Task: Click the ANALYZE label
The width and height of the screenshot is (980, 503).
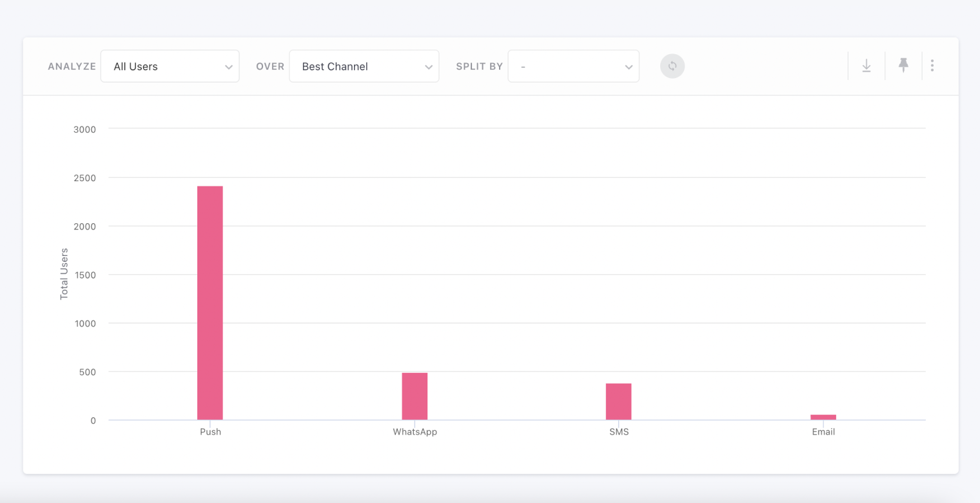Action: [x=72, y=66]
